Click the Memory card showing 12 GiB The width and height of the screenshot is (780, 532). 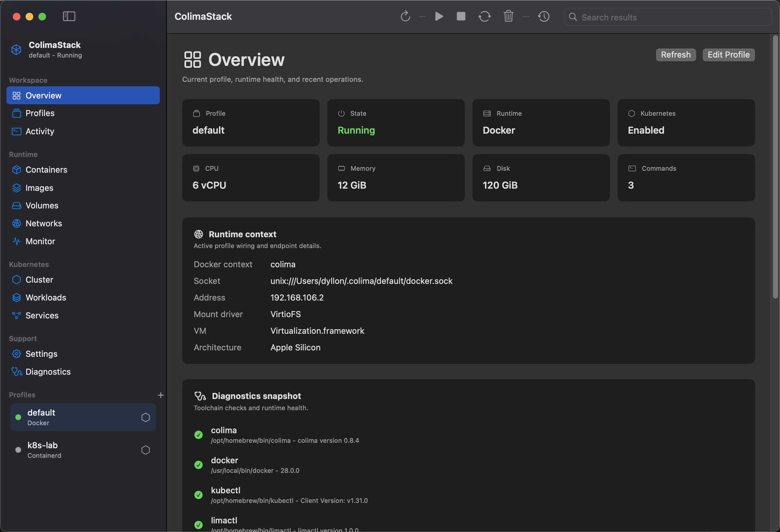pos(396,178)
